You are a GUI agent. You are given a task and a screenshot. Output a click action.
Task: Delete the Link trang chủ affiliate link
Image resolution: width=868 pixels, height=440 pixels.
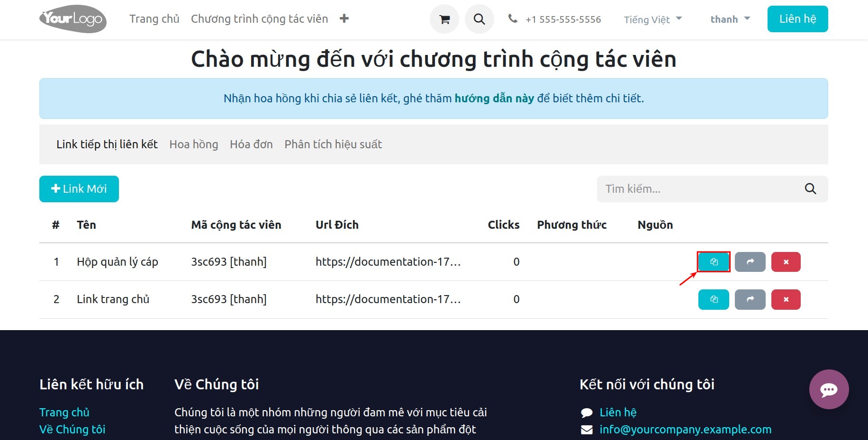[x=786, y=299]
